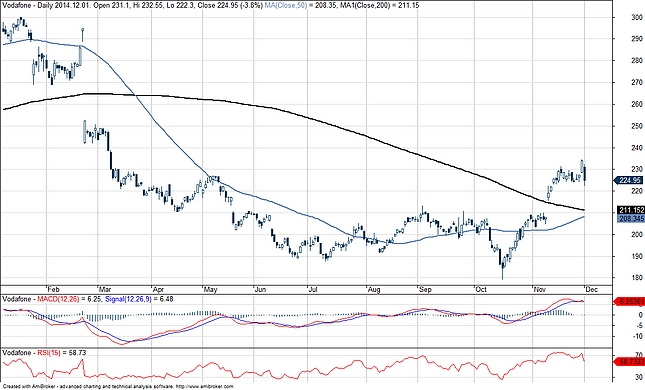645x390 pixels.
Task: Click the Sep label on time axis
Action: [x=425, y=289]
